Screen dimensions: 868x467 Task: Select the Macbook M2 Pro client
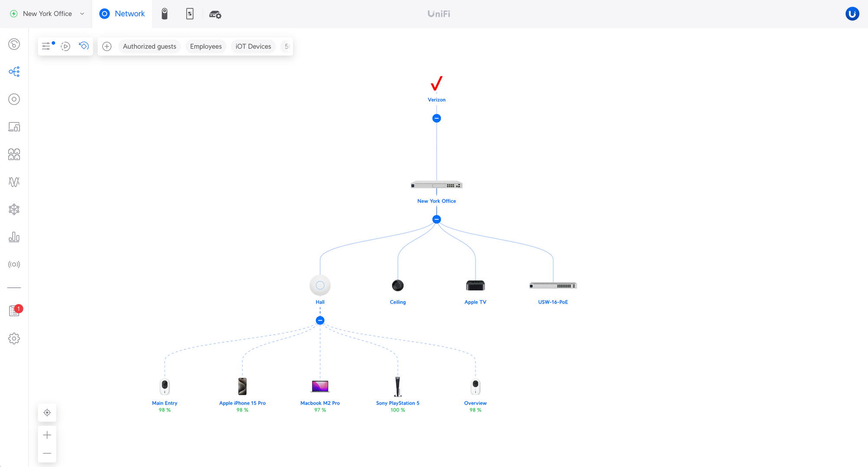(x=320, y=387)
